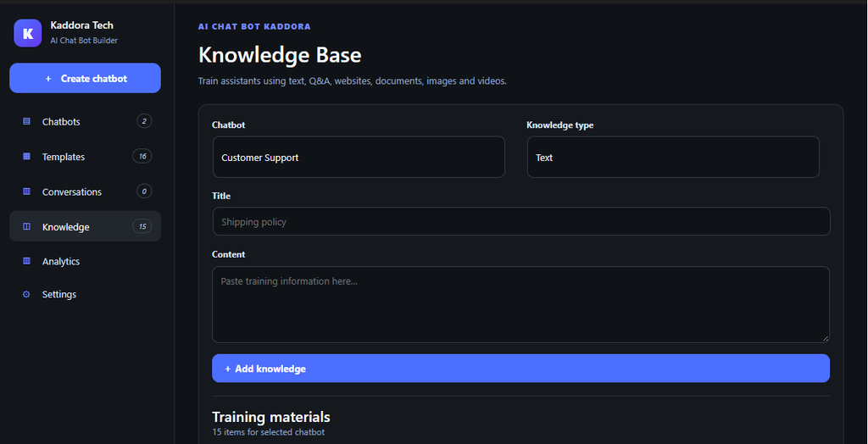Click the Conversations count badge 0

(144, 191)
